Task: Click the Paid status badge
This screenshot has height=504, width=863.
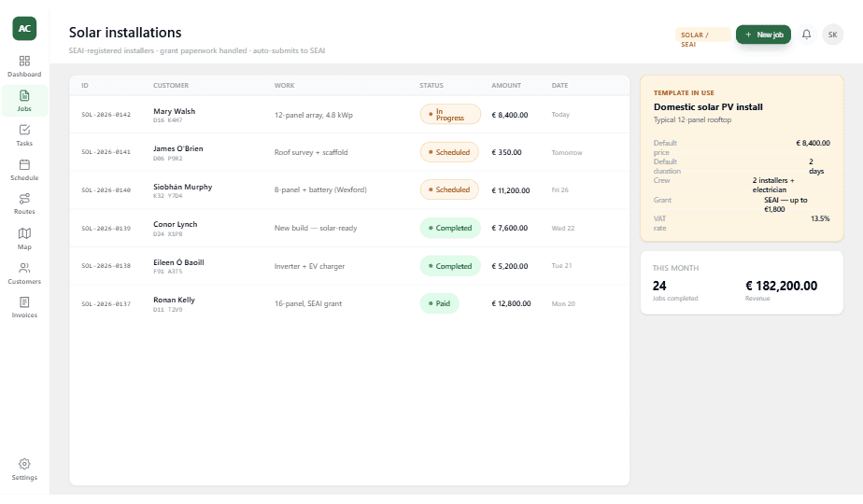Action: click(439, 303)
